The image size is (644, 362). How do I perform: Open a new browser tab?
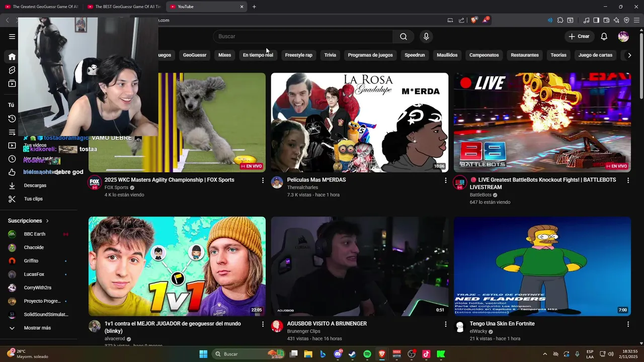(254, 7)
